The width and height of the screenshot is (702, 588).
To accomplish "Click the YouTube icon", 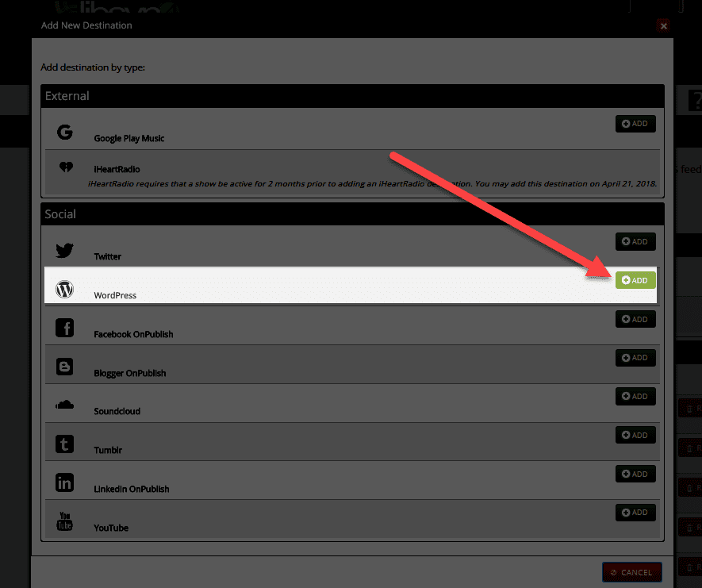I will click(65, 521).
